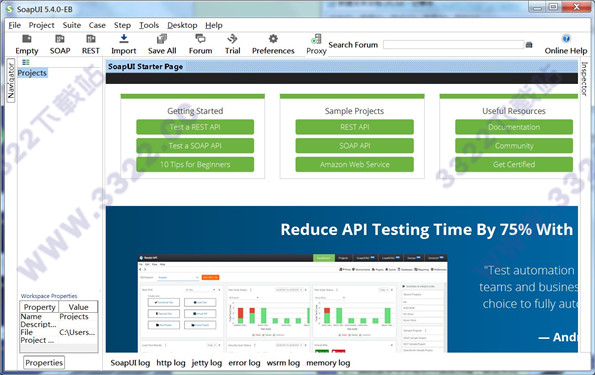Click the Trial toolbar icon

click(232, 39)
